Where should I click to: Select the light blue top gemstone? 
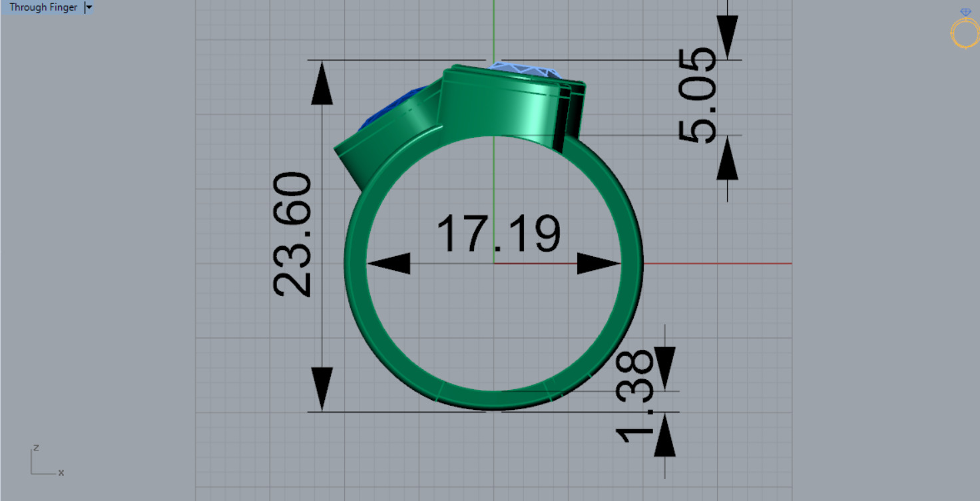(525, 70)
